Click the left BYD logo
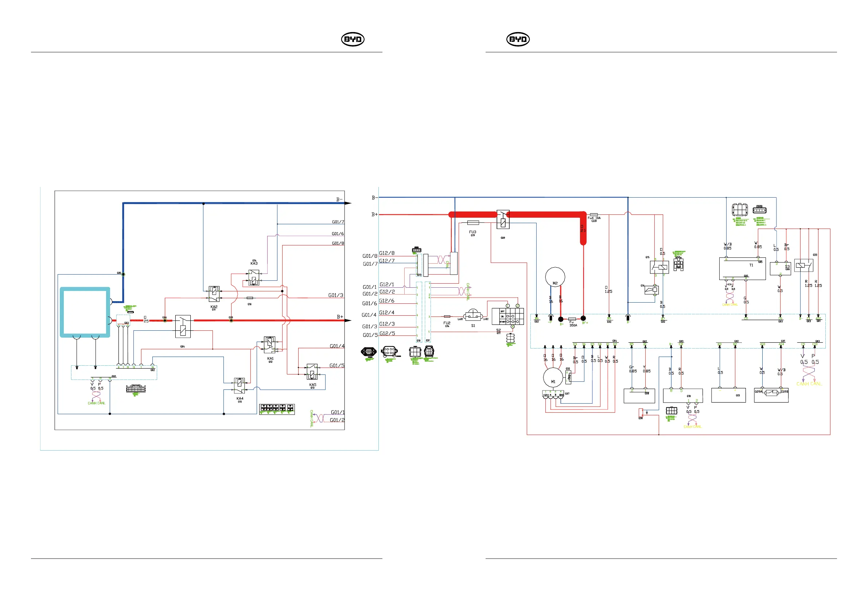Viewport: 868px width, 614px height. tap(353, 39)
